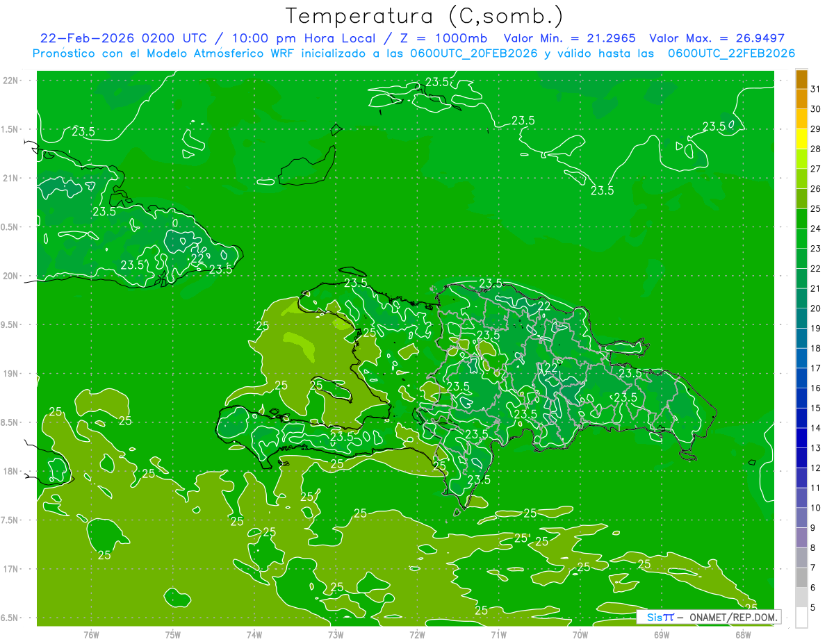Image resolution: width=834 pixels, height=644 pixels.
Task: Click the '74W' longitude label
Action: 254,634
